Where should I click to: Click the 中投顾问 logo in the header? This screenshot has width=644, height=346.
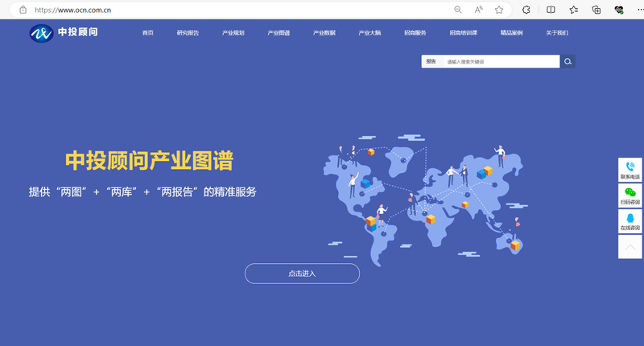pos(64,33)
